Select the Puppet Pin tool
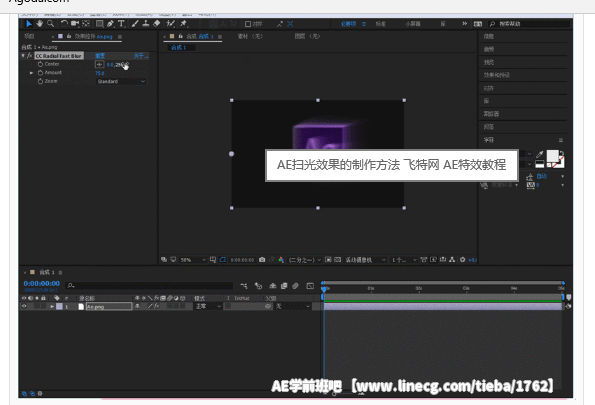 184,24
